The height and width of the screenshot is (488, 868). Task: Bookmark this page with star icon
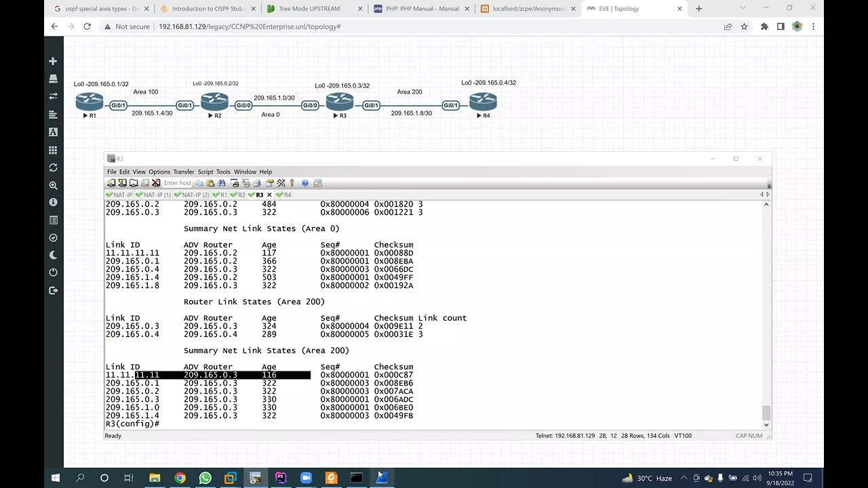pos(744,26)
